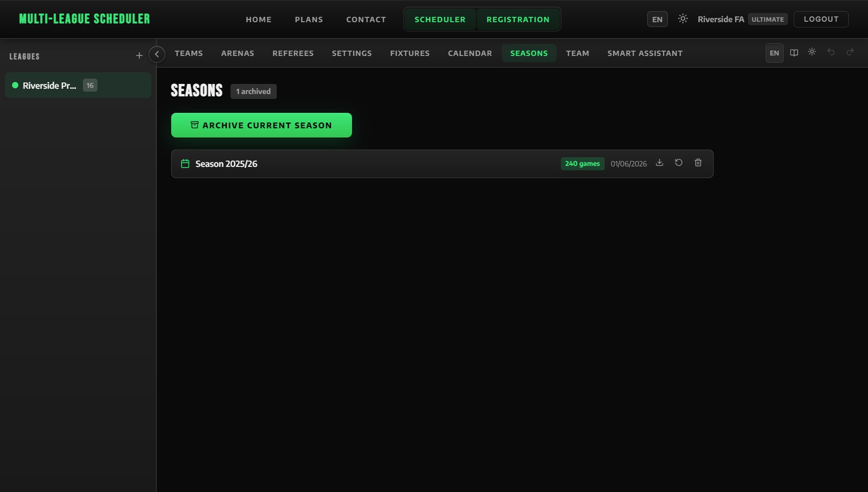
Task: Open the Referees tab
Action: pos(293,53)
